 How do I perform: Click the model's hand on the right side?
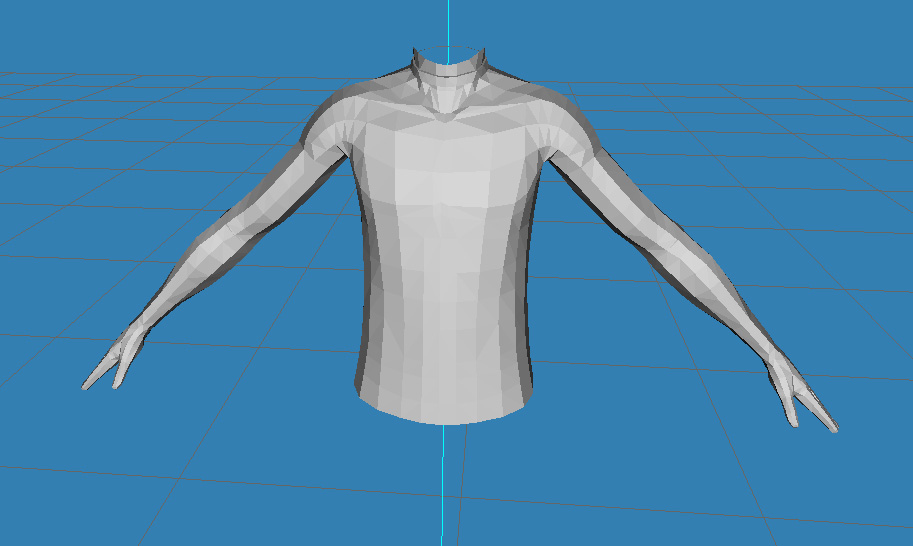pyautogui.click(x=801, y=390)
